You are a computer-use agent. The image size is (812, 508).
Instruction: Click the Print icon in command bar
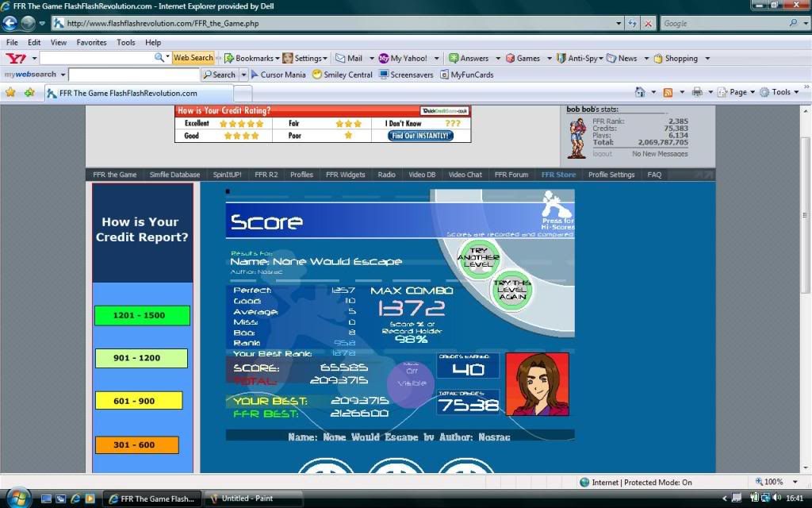[696, 92]
